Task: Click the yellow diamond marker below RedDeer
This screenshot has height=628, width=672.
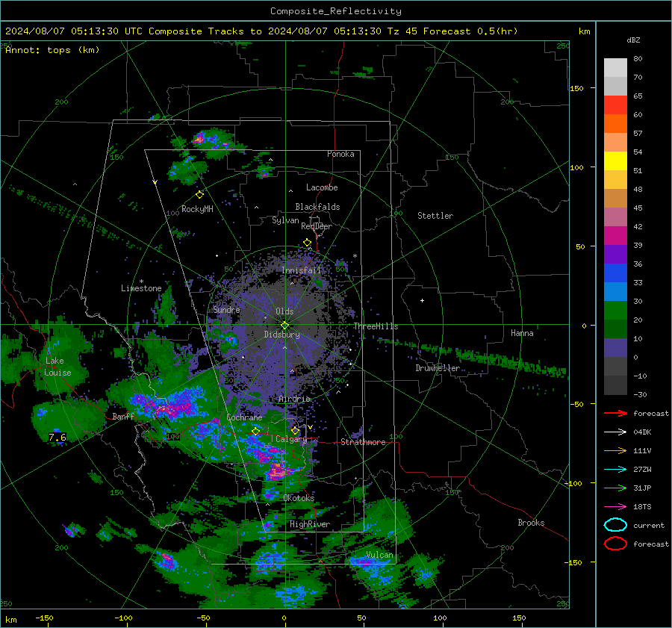Action: coord(307,243)
